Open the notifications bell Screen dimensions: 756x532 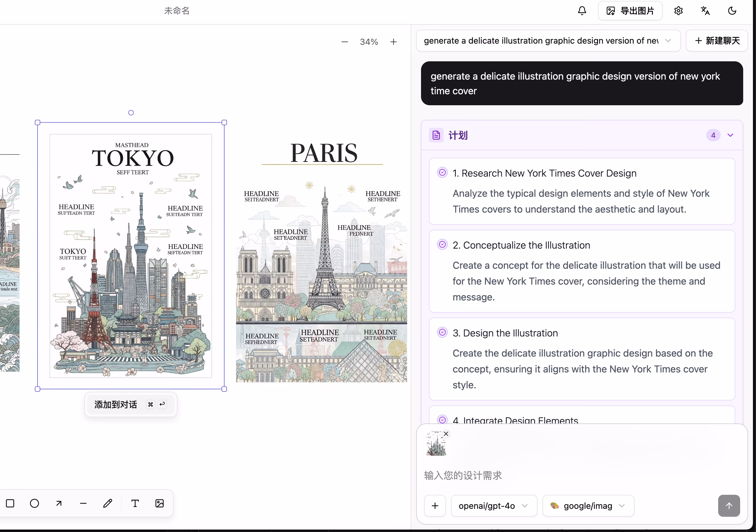[x=582, y=11]
